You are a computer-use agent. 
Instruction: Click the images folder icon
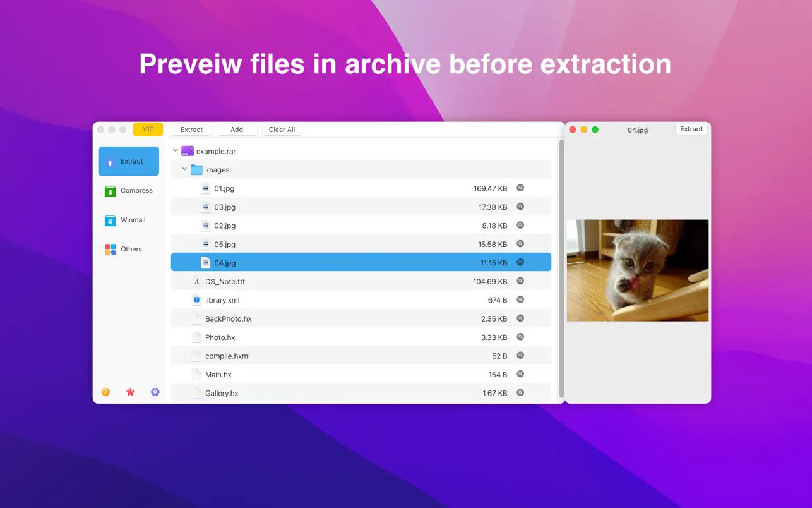click(x=196, y=170)
